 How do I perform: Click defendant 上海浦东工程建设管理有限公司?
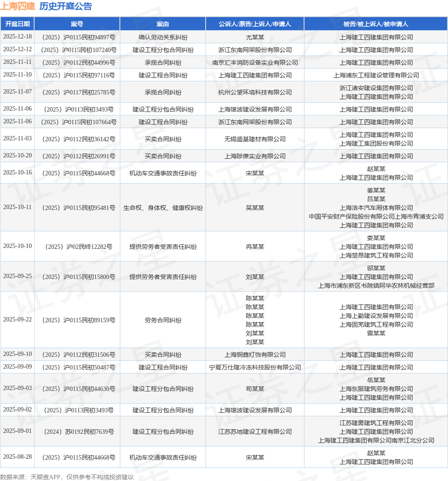(x=376, y=75)
